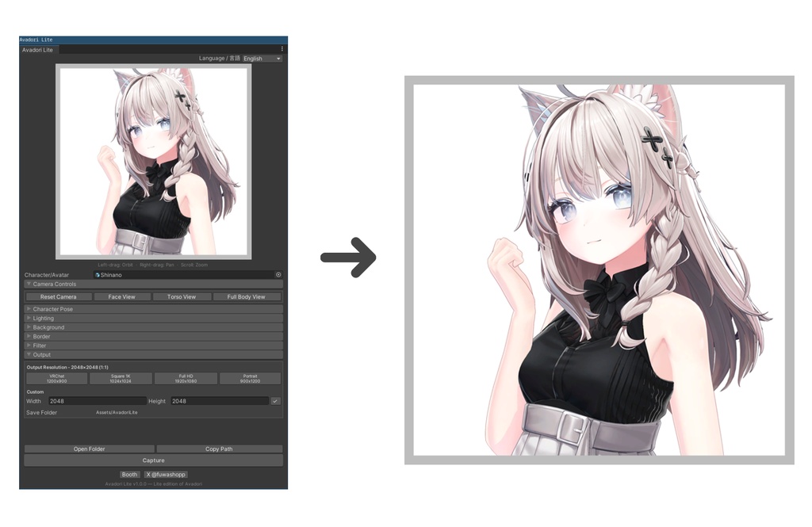Screen dimensions: 812x527
Task: Switch the camera to Torso View
Action: (182, 296)
